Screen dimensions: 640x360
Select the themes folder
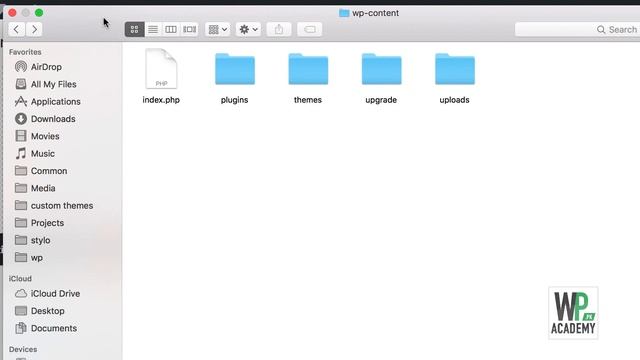308,69
